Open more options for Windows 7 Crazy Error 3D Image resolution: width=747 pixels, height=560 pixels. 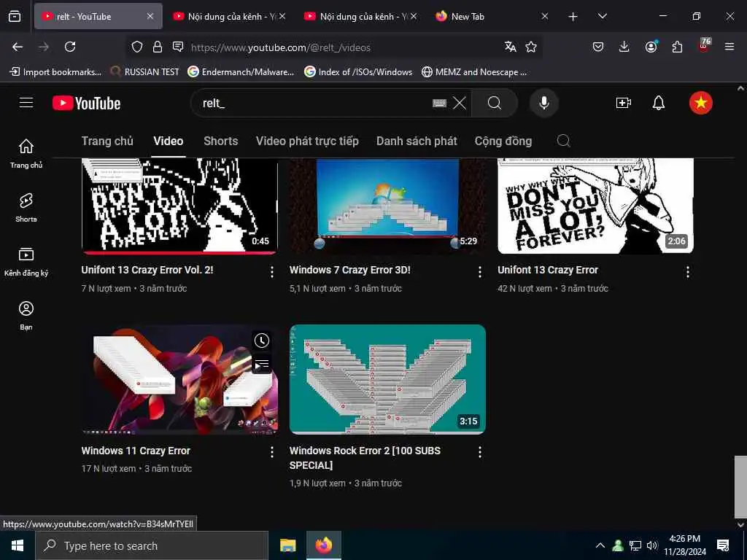[x=480, y=272]
